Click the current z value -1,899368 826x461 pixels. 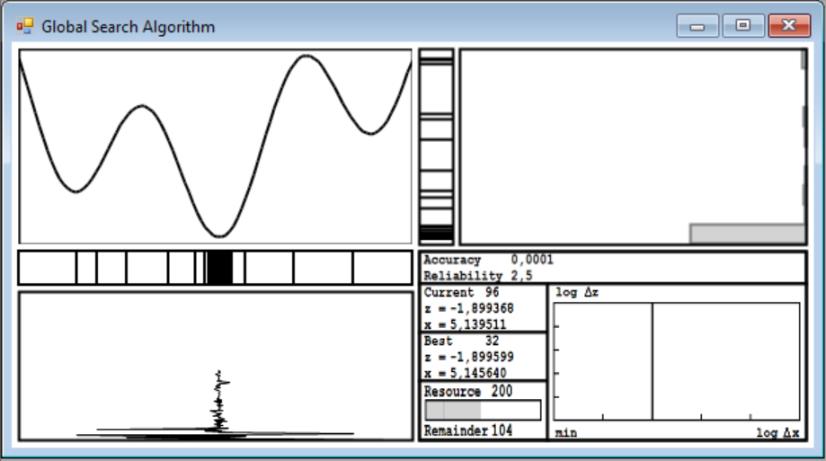[x=481, y=309]
